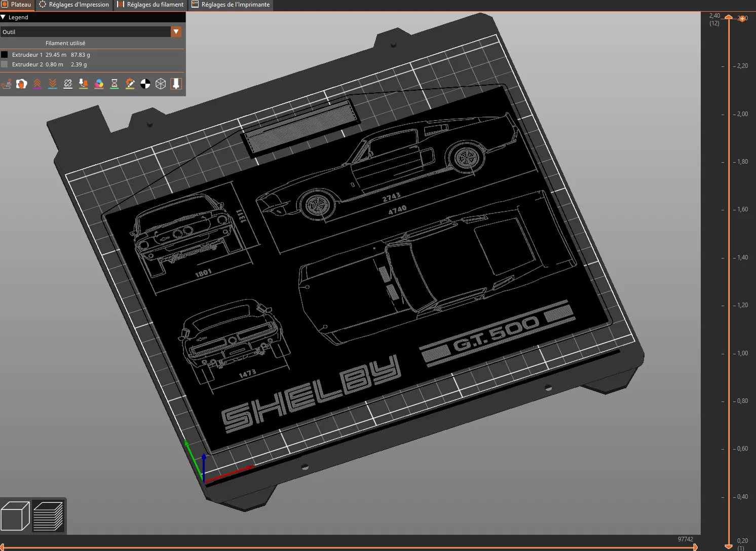Open the Réglages du filament tab

(x=150, y=5)
